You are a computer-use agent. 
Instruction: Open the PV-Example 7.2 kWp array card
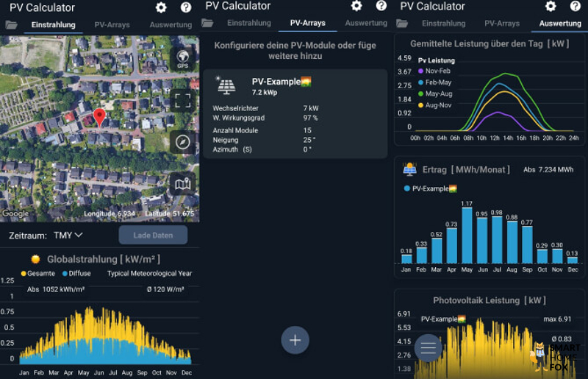[295, 114]
